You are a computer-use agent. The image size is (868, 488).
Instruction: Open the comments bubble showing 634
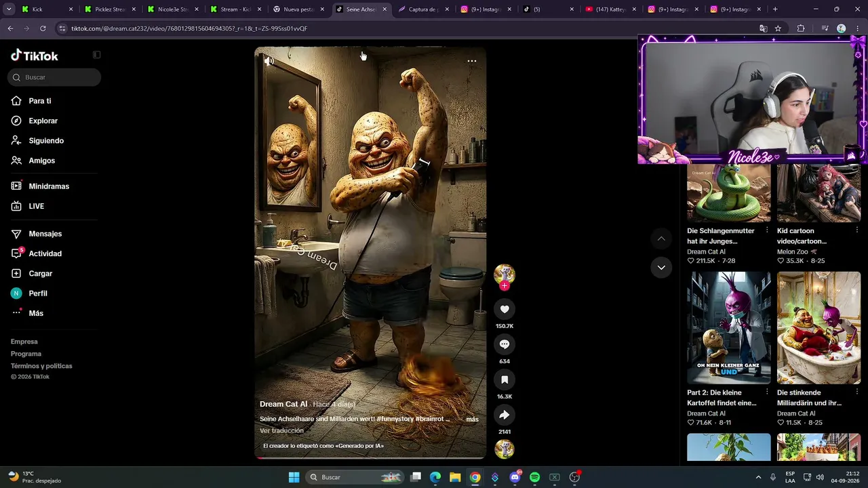(504, 344)
